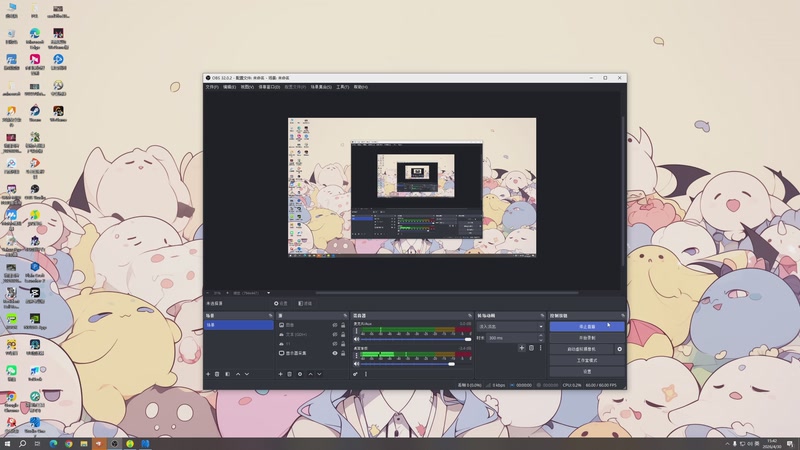Toggle 工作室模式 studio mode

point(587,360)
